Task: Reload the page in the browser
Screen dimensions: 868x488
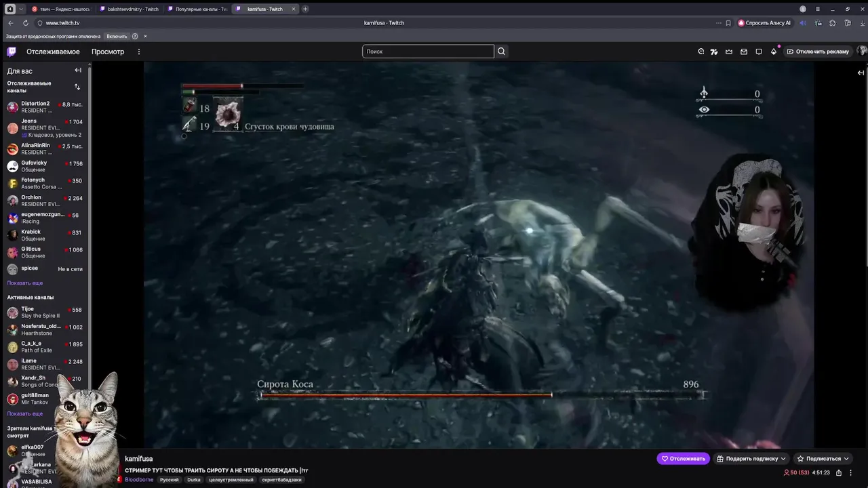Action: point(25,23)
